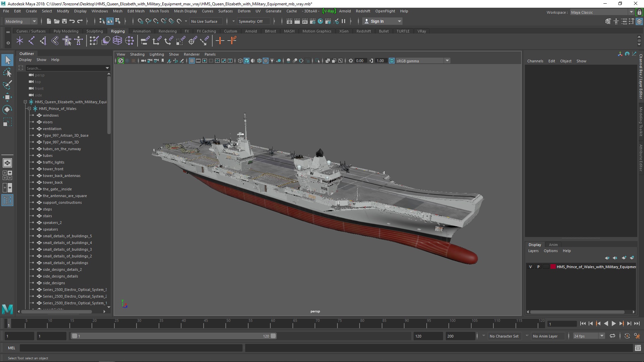The width and height of the screenshot is (644, 362).
Task: Collapse the HMS_Prince_of_Wales node
Action: coord(29,109)
